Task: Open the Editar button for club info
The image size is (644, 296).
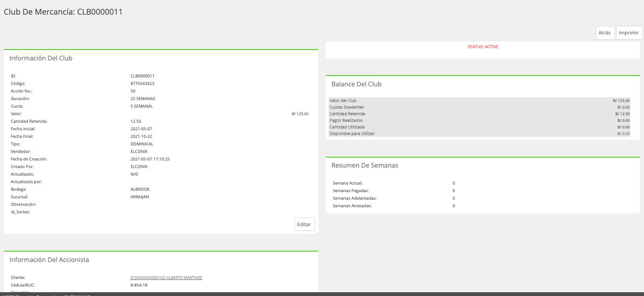Action: [305, 224]
